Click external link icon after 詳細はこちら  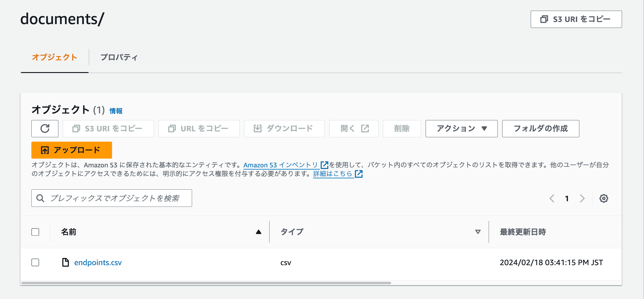[359, 174]
